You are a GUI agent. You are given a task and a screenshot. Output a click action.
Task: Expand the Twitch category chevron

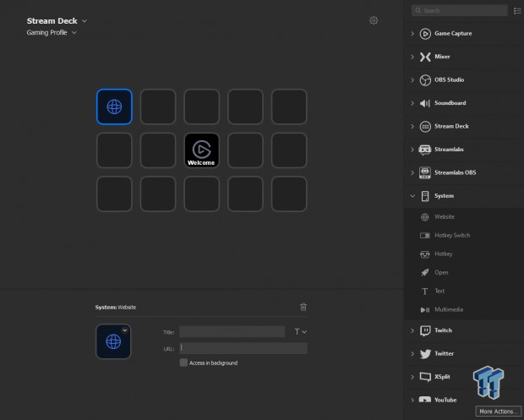(x=412, y=330)
